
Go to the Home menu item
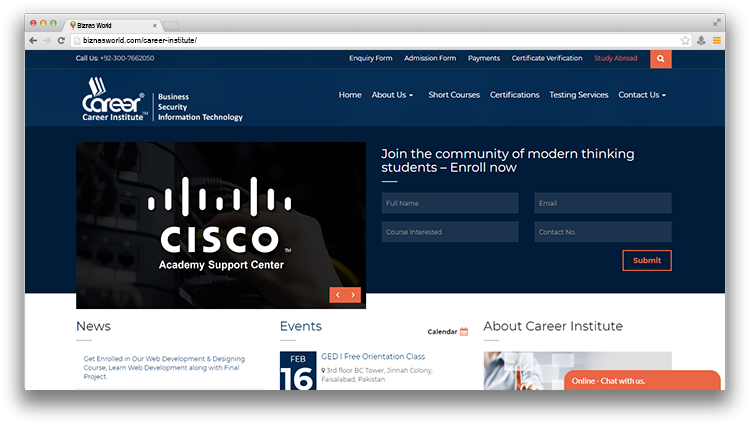tap(350, 95)
